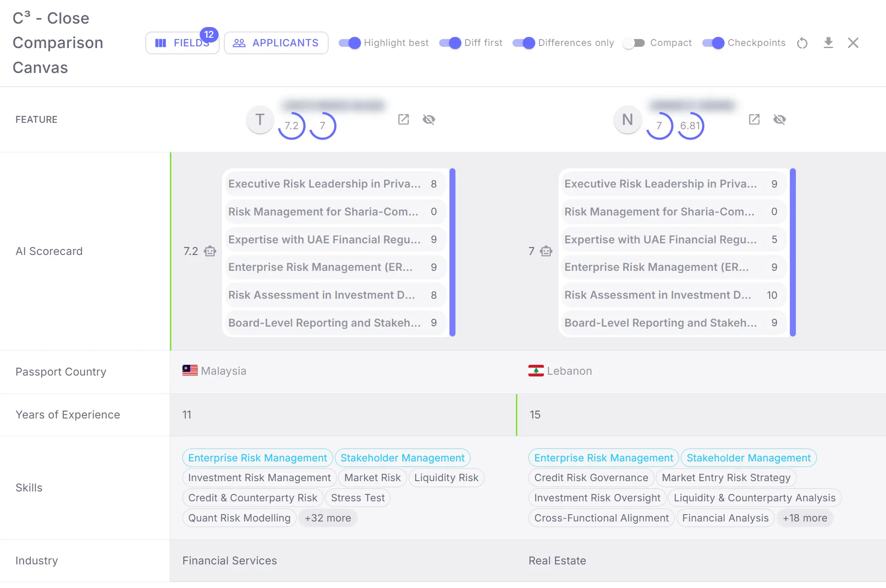Enable the Compact view toggle

[633, 43]
